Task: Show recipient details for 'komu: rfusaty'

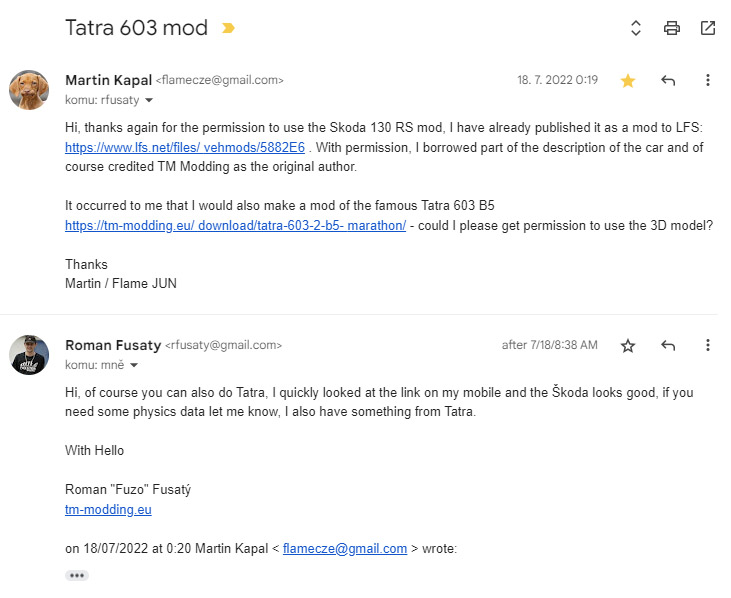Action: [149, 101]
